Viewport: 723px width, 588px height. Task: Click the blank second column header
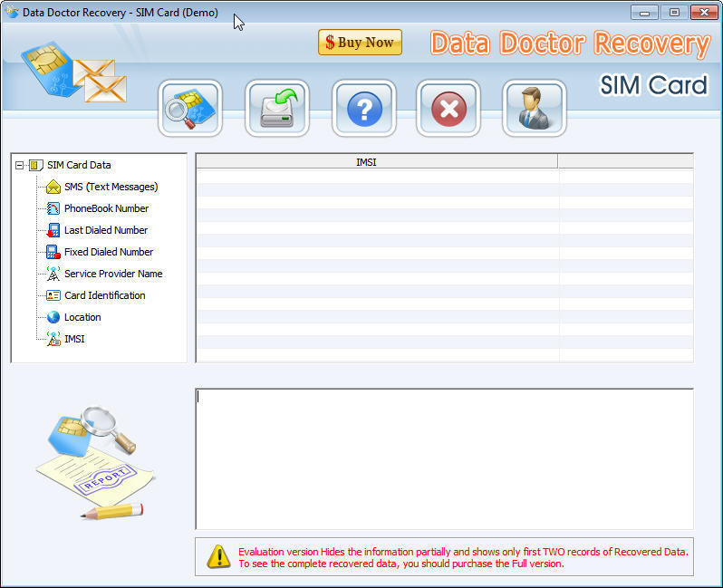[625, 162]
